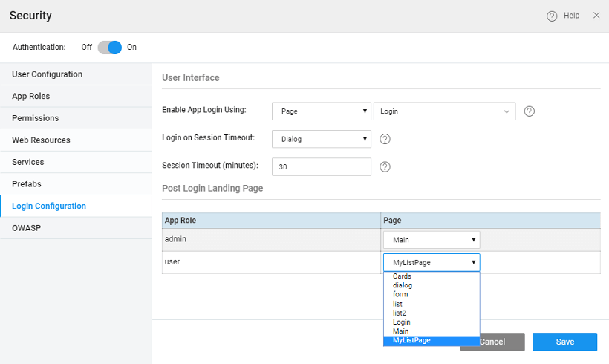This screenshot has width=609, height=364.
Task: Select the OWASP tab
Action: [x=26, y=228]
